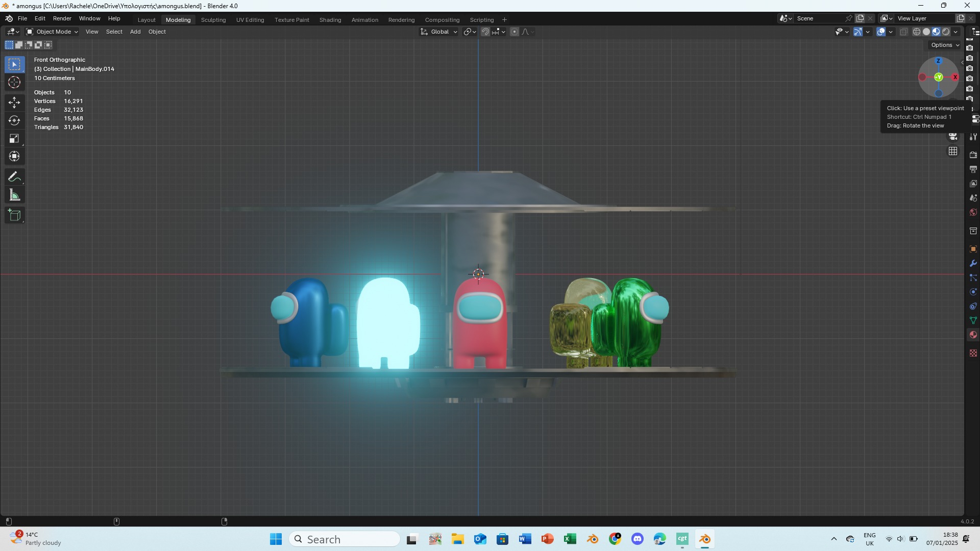The height and width of the screenshot is (551, 980).
Task: Click the View Layer name field
Action: point(926,18)
